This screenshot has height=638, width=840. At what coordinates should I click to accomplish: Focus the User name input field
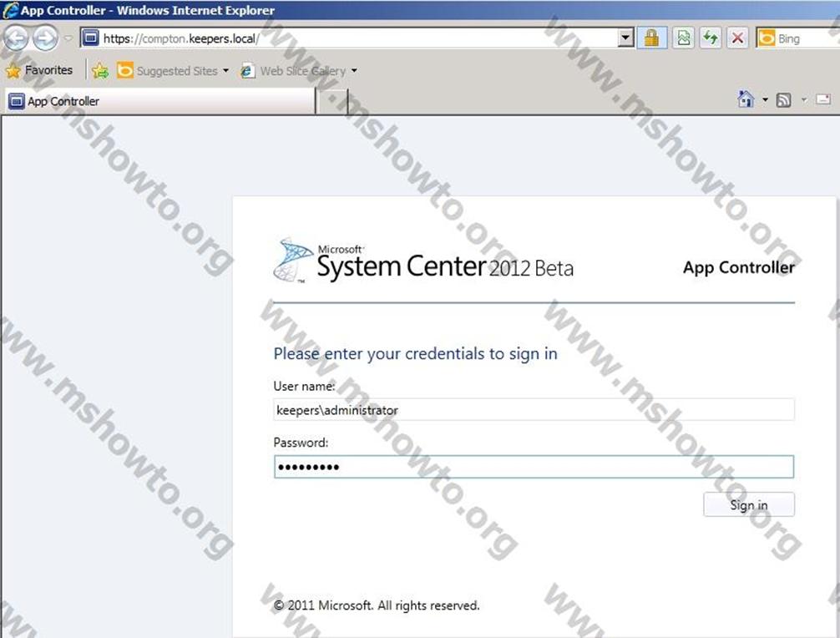(534, 410)
